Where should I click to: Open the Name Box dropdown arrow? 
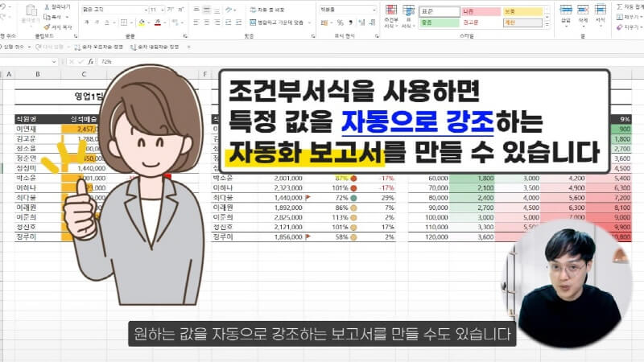tap(54, 62)
